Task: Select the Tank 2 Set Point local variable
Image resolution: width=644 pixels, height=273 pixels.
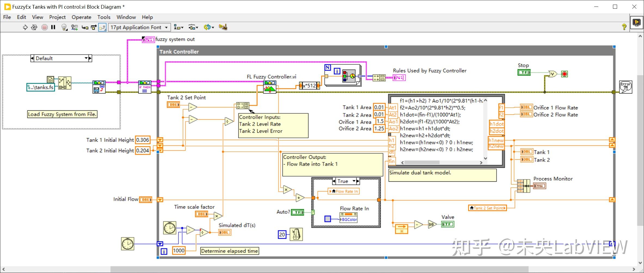Action: coord(487,208)
